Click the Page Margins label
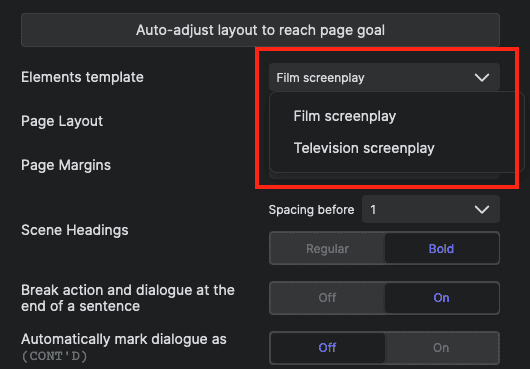This screenshot has width=530, height=369. pos(66,165)
